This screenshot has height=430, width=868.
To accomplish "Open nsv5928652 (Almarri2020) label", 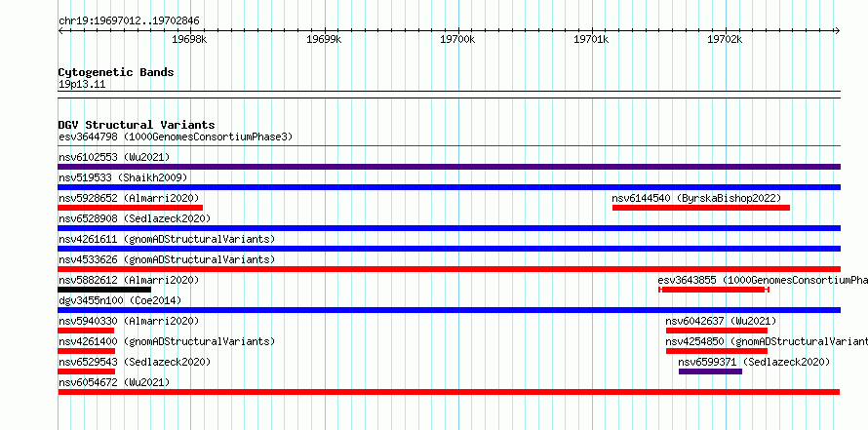I will tap(129, 198).
